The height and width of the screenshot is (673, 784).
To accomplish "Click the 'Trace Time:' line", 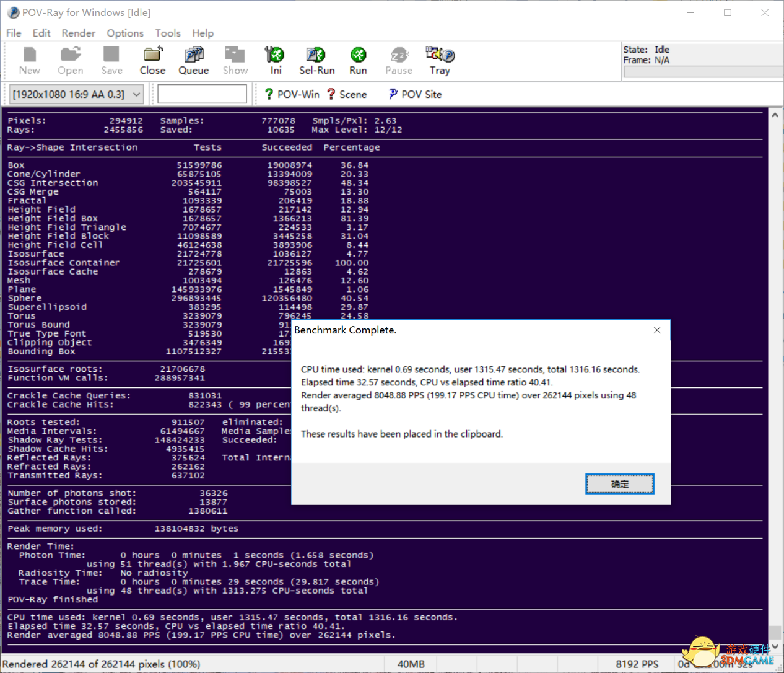I will [x=199, y=582].
